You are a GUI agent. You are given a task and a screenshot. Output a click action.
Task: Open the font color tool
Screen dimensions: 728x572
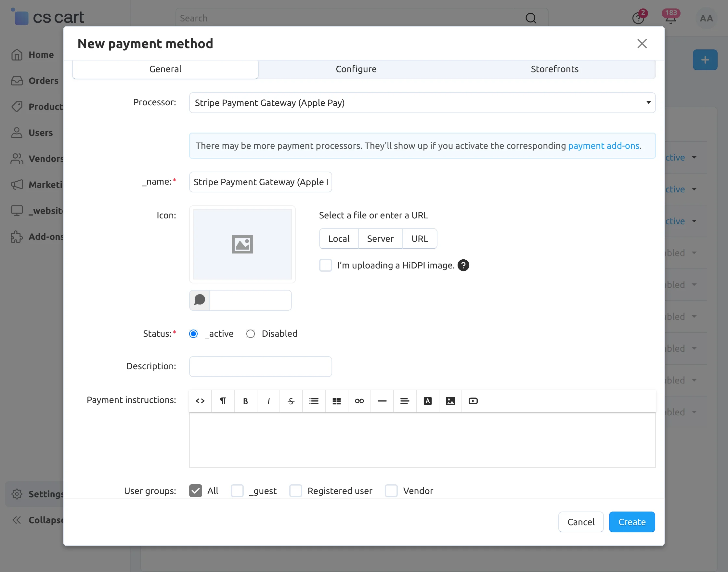coord(428,401)
